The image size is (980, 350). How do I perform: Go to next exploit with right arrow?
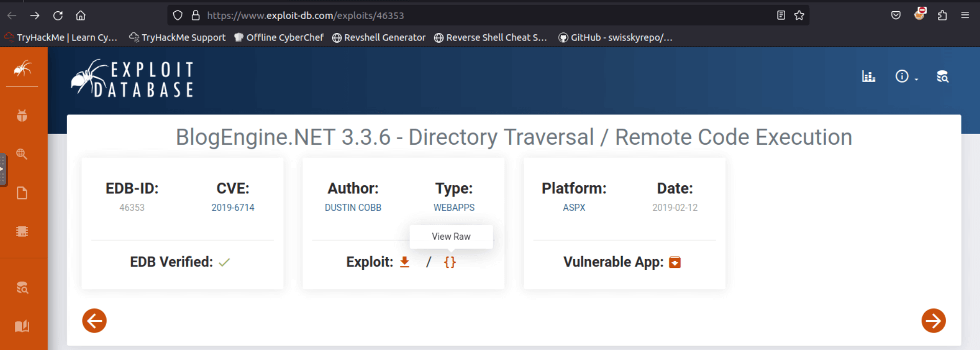coord(933,321)
